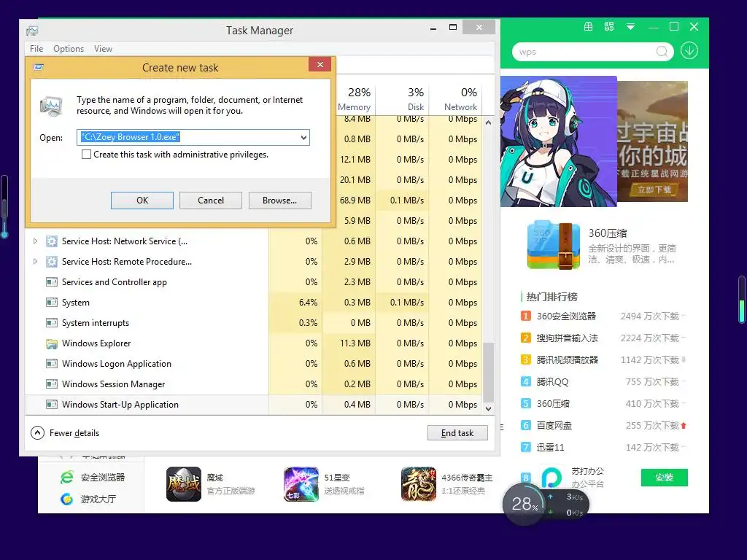Open the Open field dropdown arrow
Screen dimensions: 747x560
[303, 138]
